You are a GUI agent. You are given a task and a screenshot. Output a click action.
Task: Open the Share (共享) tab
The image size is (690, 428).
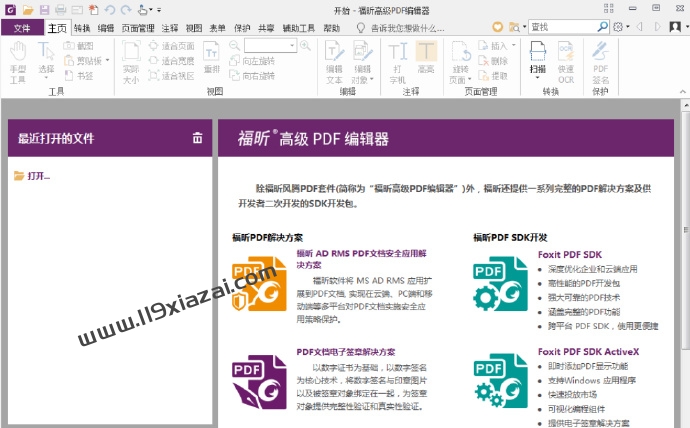coord(266,28)
